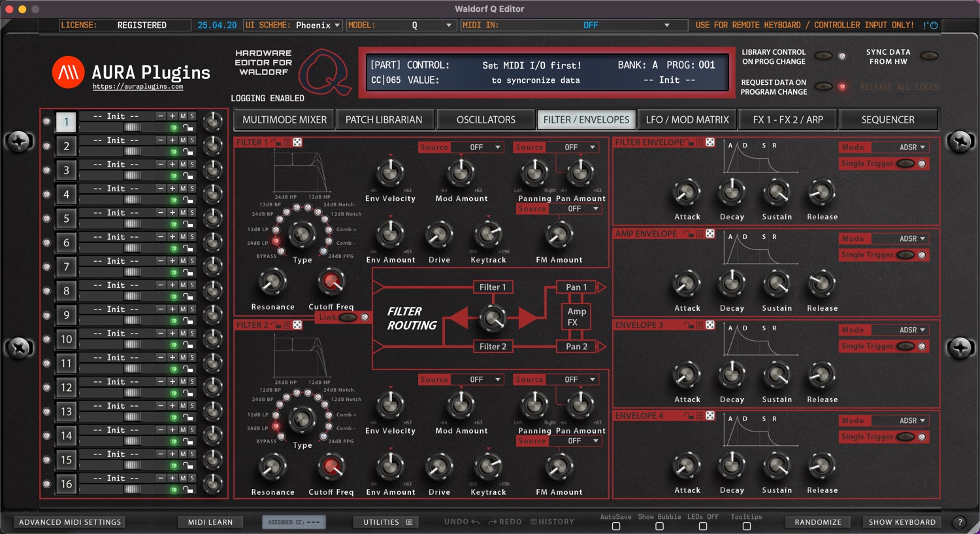Screen dimensions: 980x534
Task: Click the minus button on part 3
Action: (x=161, y=164)
